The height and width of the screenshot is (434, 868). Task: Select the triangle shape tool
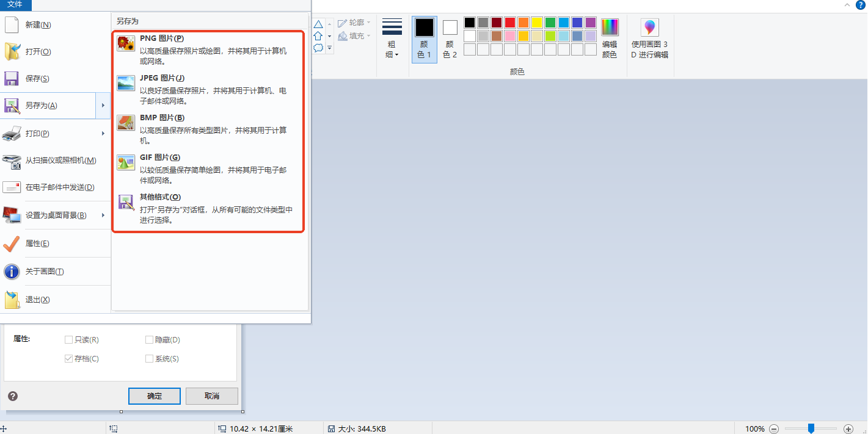318,23
